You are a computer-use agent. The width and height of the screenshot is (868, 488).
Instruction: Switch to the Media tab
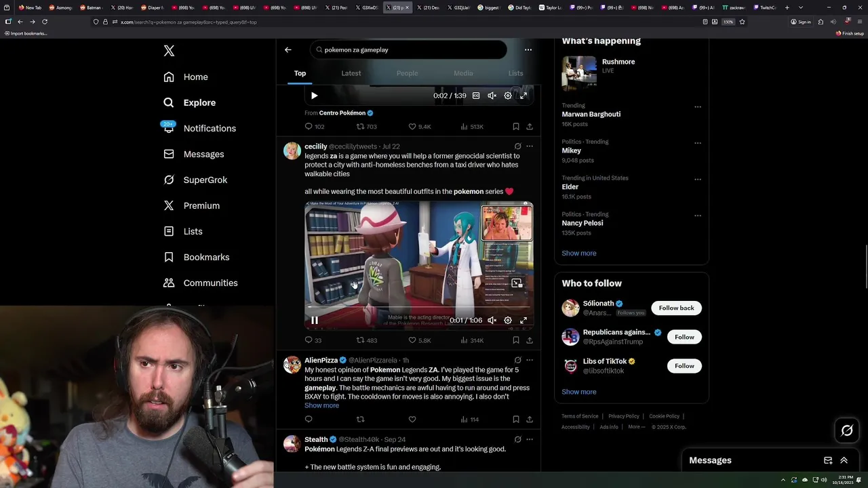pos(463,73)
